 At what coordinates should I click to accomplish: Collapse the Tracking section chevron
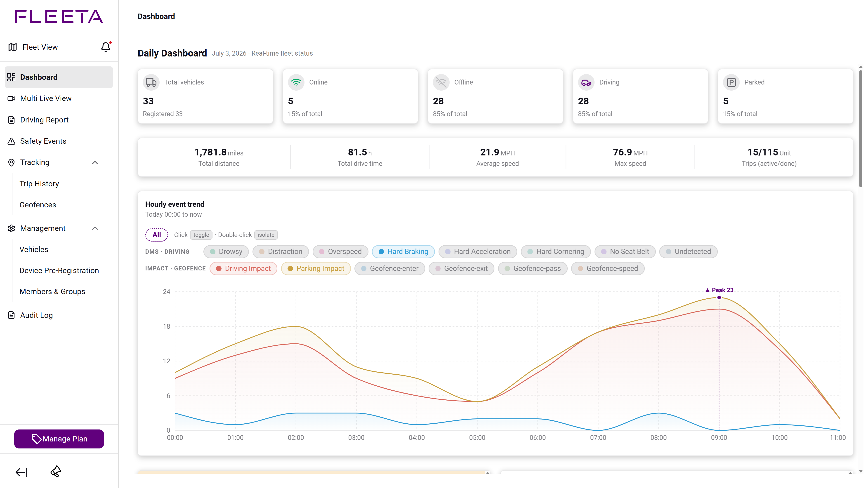tap(95, 162)
